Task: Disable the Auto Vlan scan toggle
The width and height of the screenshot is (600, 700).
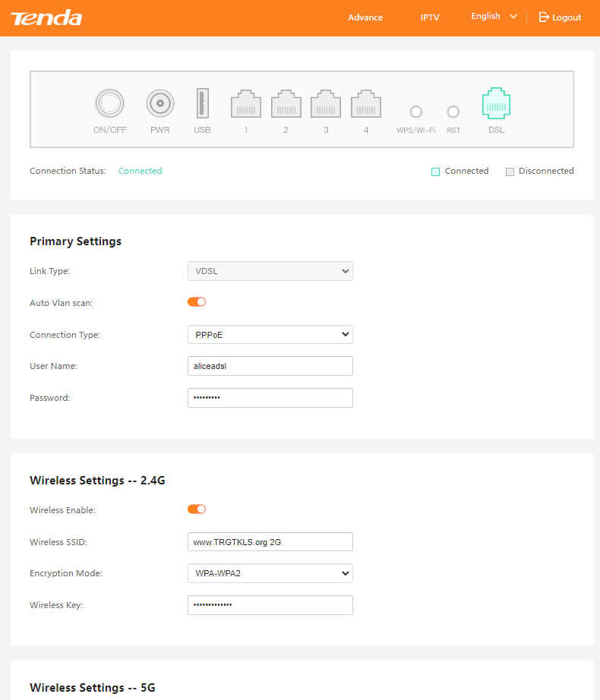Action: (197, 302)
